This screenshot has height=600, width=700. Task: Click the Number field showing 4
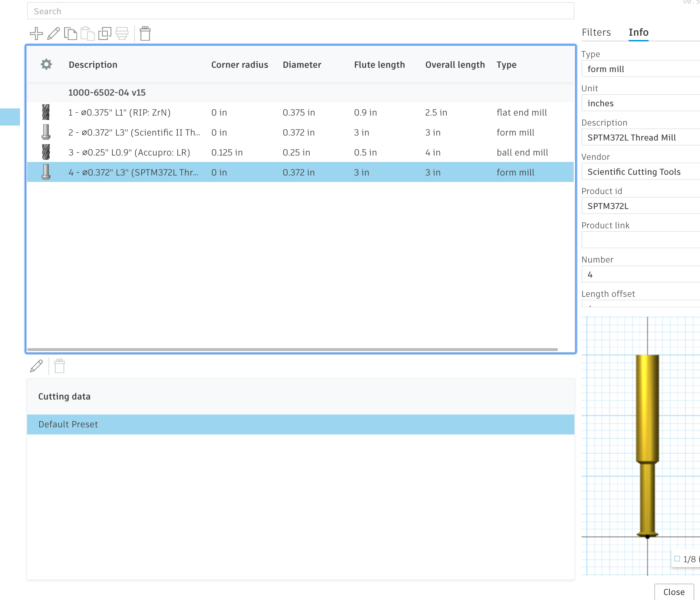tap(641, 274)
